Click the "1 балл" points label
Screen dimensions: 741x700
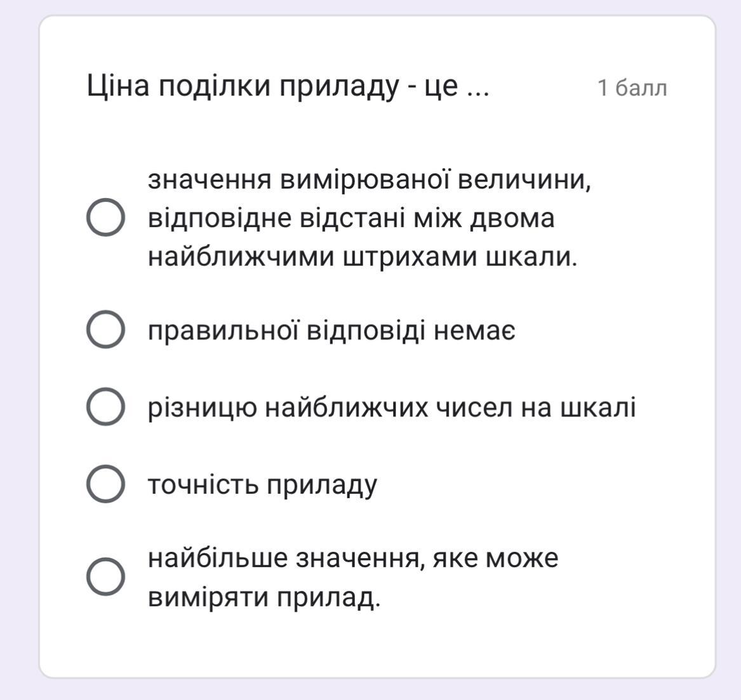(x=632, y=88)
